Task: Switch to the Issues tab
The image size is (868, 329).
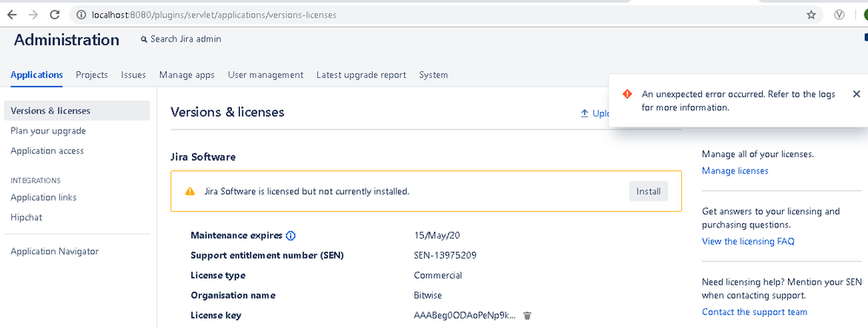Action: 134,75
